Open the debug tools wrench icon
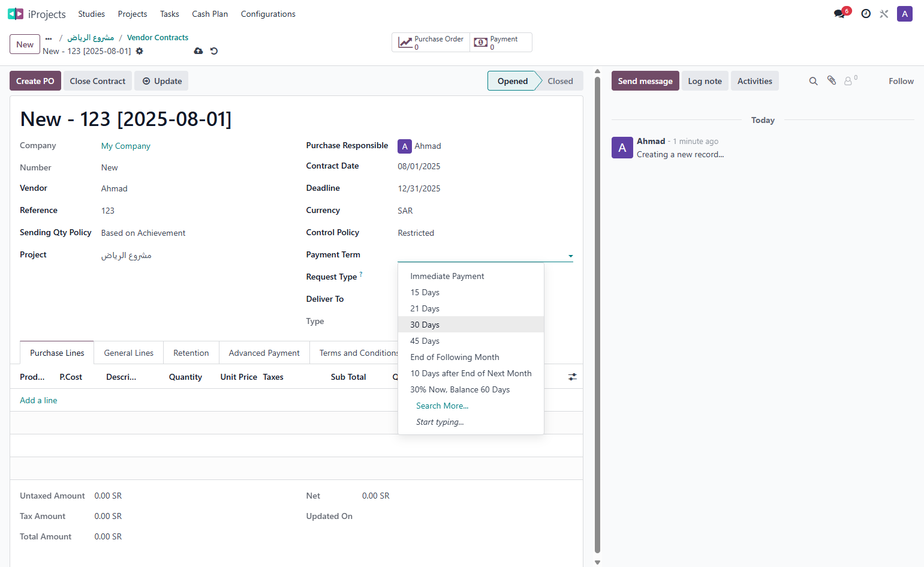The width and height of the screenshot is (924, 567). click(884, 14)
